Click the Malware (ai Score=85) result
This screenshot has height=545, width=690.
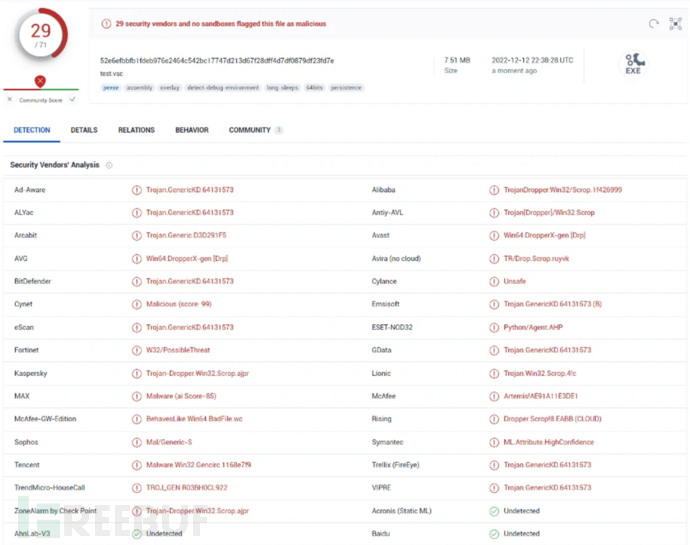click(x=181, y=396)
